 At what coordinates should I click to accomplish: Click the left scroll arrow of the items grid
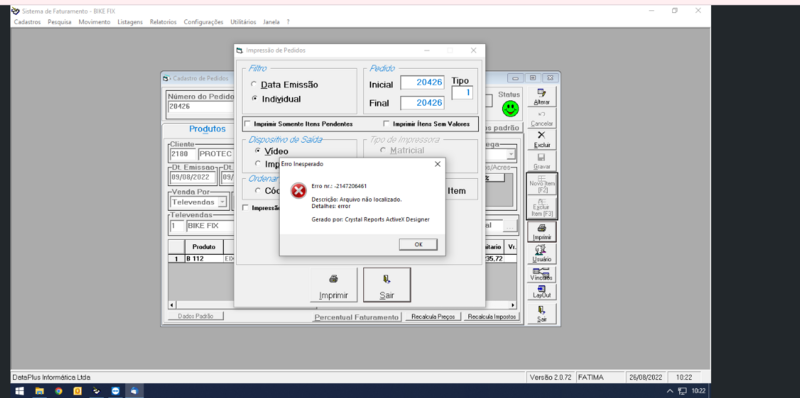click(172, 305)
